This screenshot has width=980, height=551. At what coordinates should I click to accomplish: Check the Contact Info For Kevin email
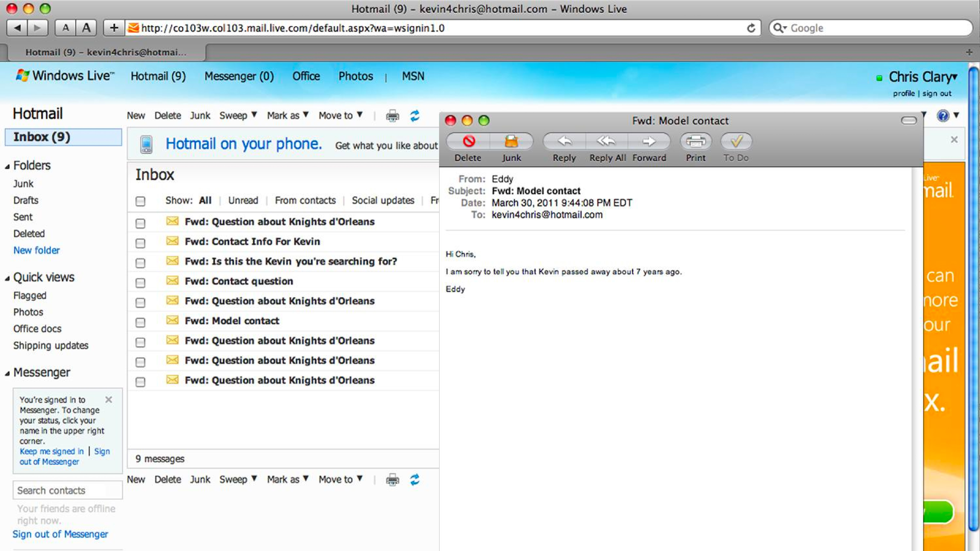[x=140, y=243]
